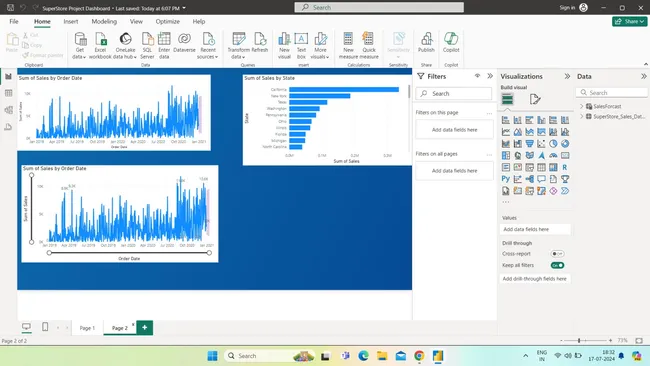
Task: Click the zoom slider handle in status bar
Action: (579, 341)
